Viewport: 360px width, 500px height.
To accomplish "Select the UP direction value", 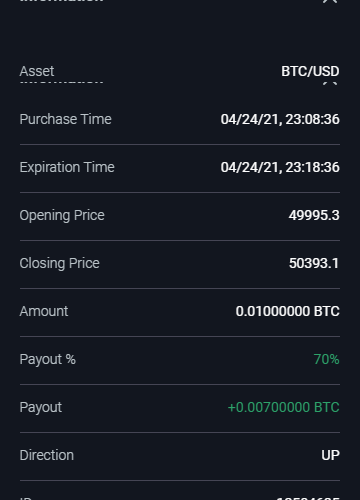I will (330, 455).
